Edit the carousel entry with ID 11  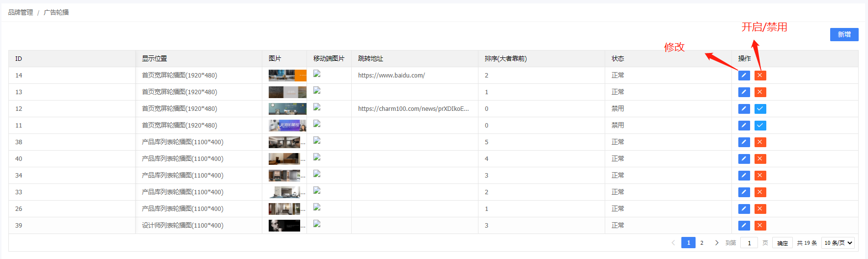(744, 126)
